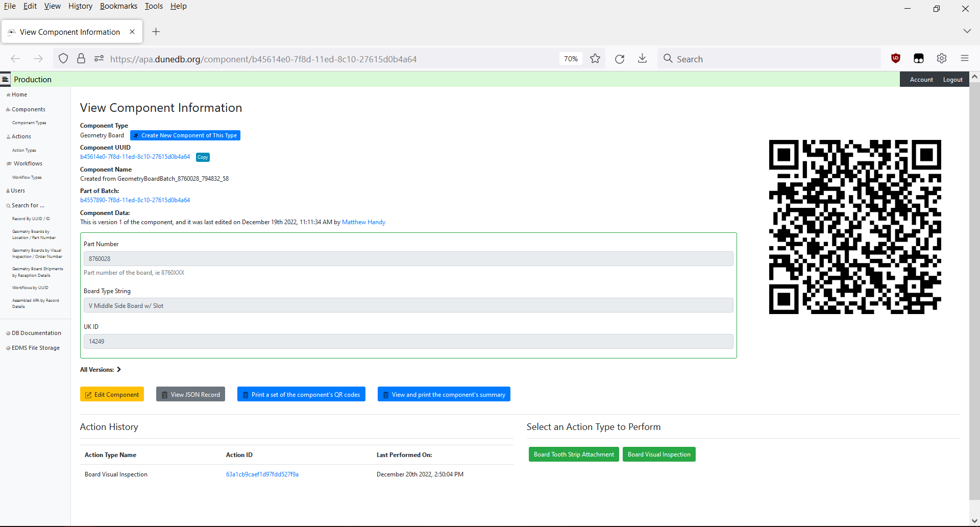The width and height of the screenshot is (980, 527).
Task: Go back to the previous page
Action: pyautogui.click(x=15, y=59)
